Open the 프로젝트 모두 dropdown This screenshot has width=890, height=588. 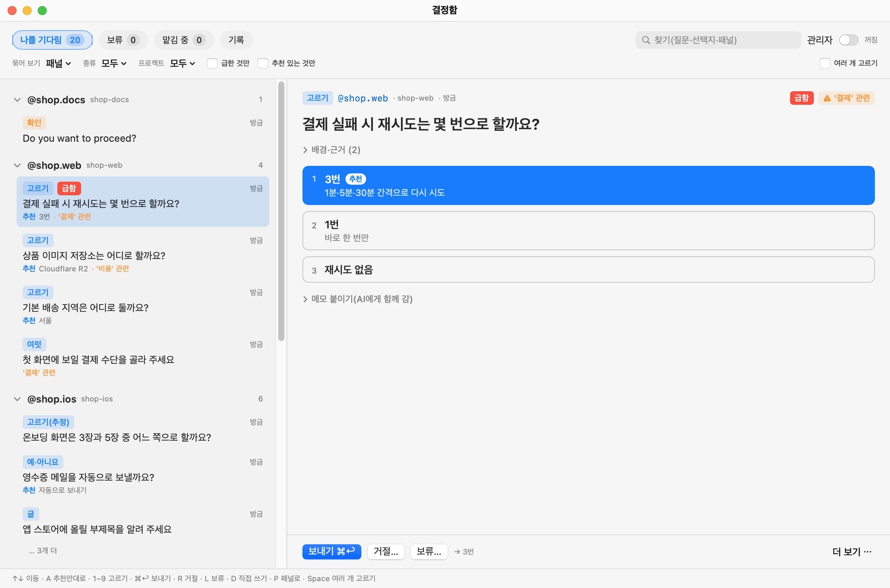pyautogui.click(x=183, y=63)
